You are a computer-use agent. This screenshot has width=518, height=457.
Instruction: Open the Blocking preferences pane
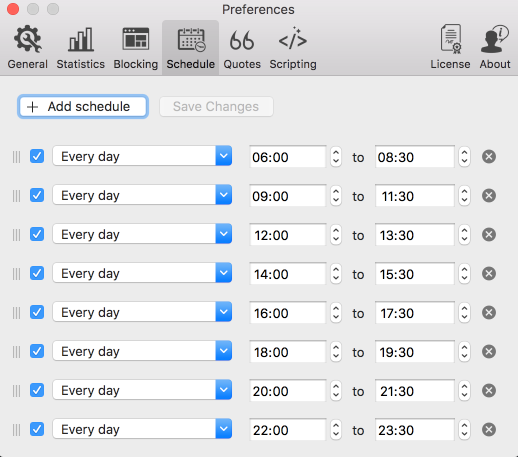pyautogui.click(x=136, y=47)
